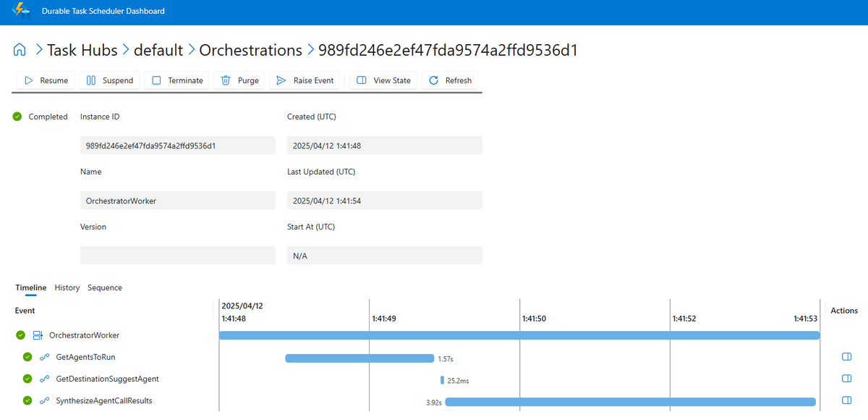Open details panel action for GetDestinationSuggestAgent
This screenshot has height=420, width=868.
click(x=846, y=379)
